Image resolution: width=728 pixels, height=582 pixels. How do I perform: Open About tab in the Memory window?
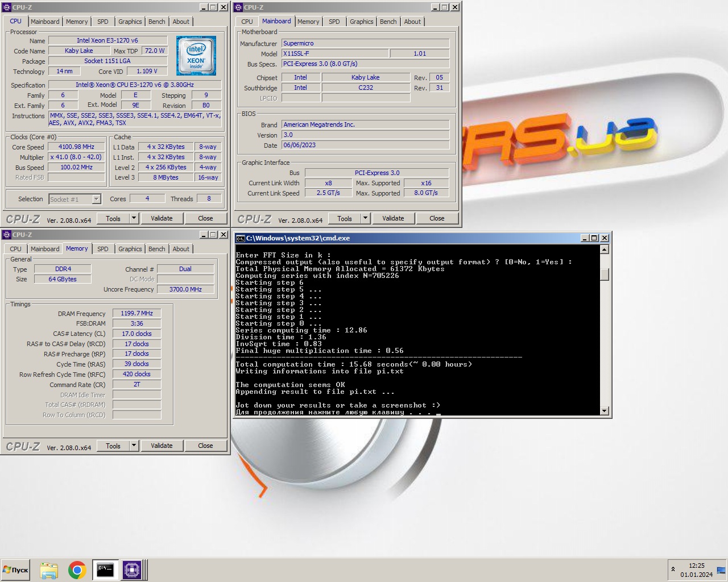pos(181,249)
